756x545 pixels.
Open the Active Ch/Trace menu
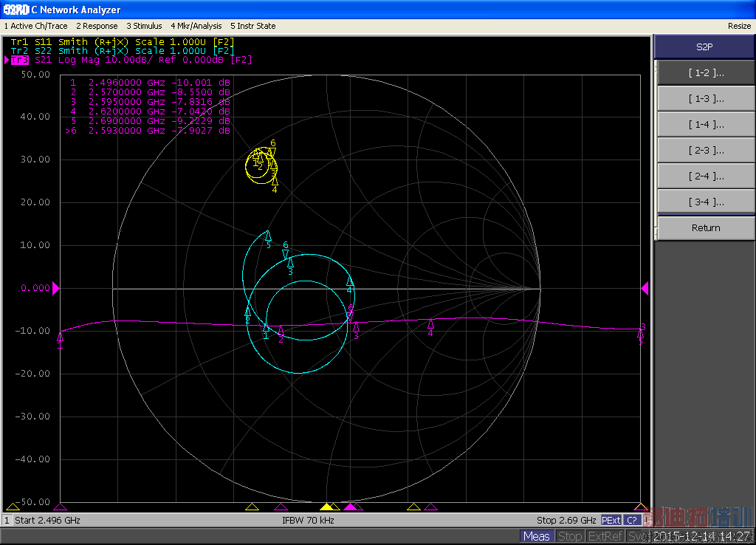point(35,26)
